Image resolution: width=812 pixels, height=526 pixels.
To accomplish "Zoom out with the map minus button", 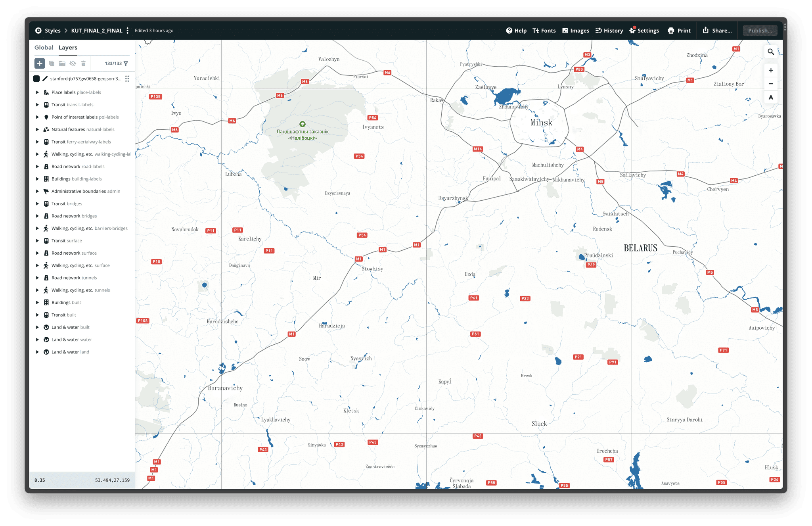I will [x=770, y=84].
